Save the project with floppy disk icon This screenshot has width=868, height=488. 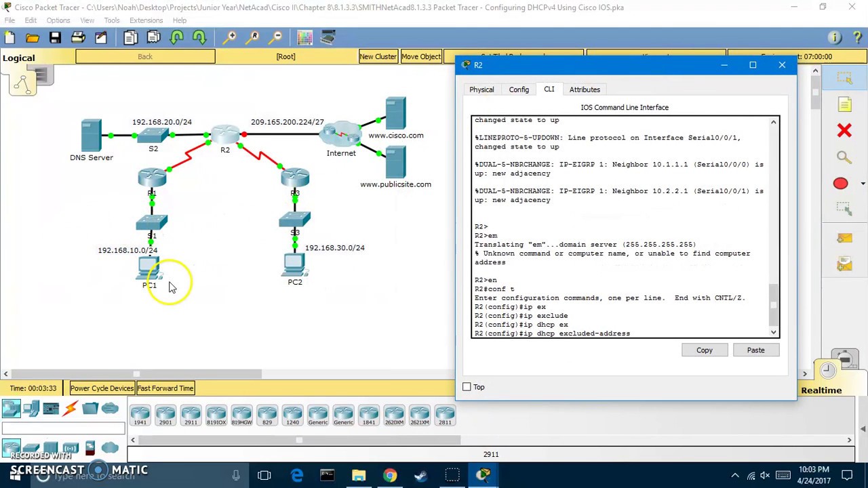[x=55, y=37]
